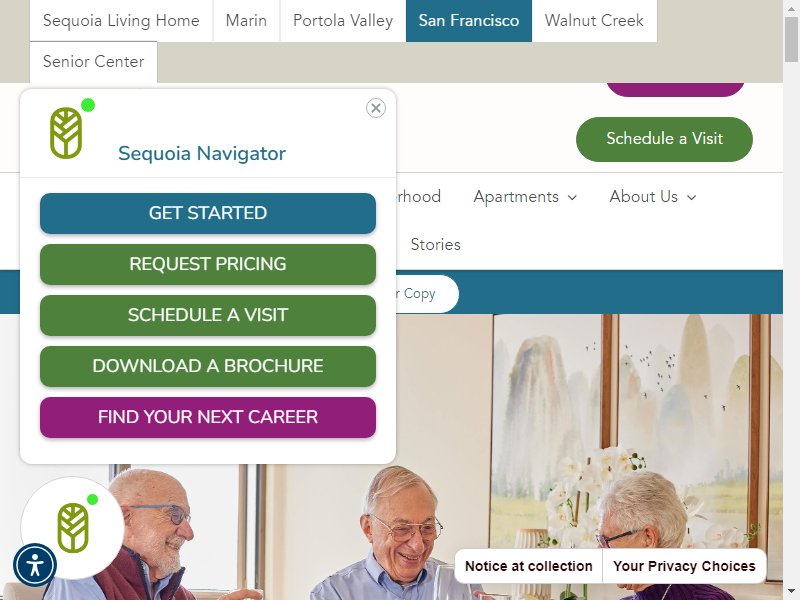Viewport: 800px width, 600px height.
Task: Expand the About Us dropdown menu
Action: (x=653, y=197)
